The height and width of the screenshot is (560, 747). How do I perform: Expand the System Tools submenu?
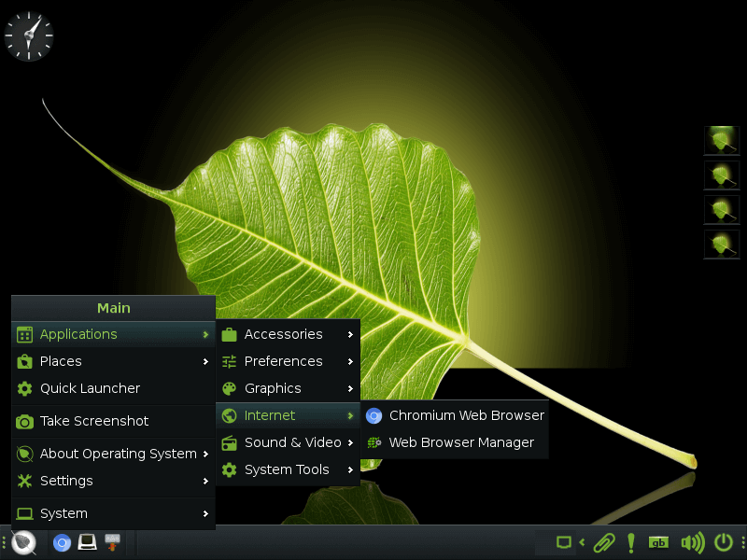click(x=288, y=470)
